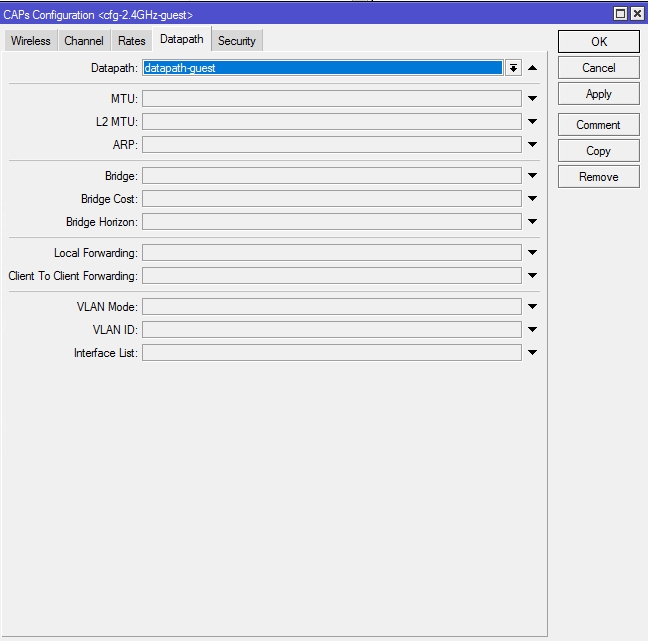Screen dimensions: 648x641
Task: Click the OK button
Action: tap(599, 41)
